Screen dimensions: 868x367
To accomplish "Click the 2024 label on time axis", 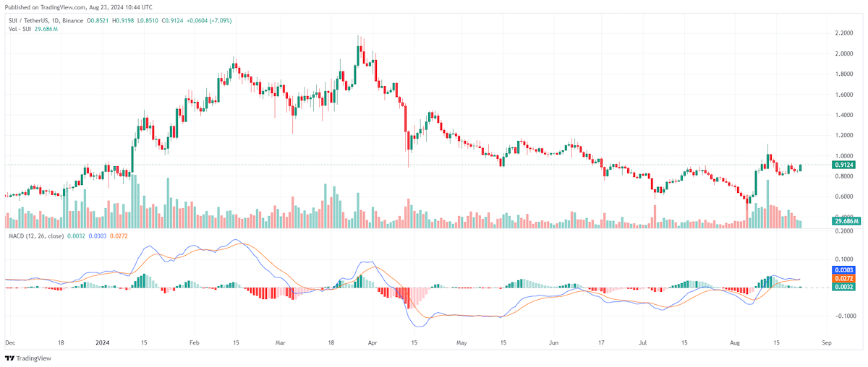I will click(102, 343).
